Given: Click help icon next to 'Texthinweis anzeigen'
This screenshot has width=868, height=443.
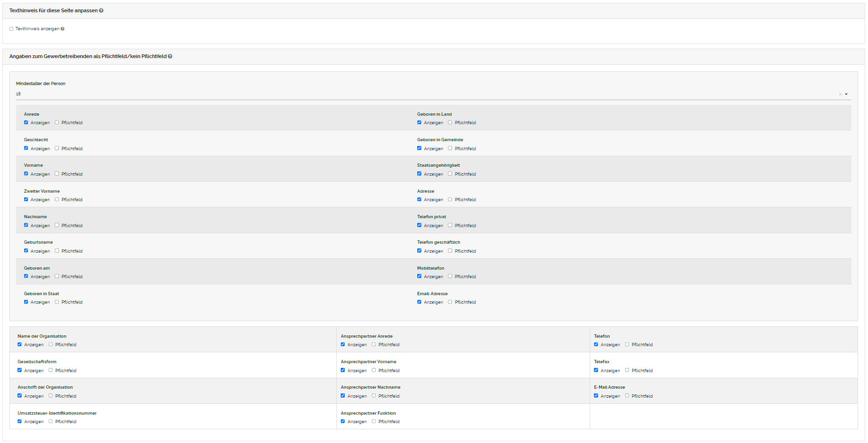Looking at the screenshot, I should tap(62, 29).
